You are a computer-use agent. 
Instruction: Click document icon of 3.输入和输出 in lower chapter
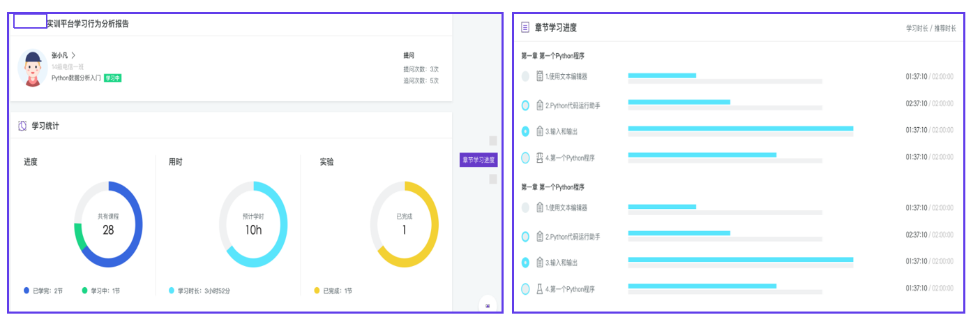[539, 263]
